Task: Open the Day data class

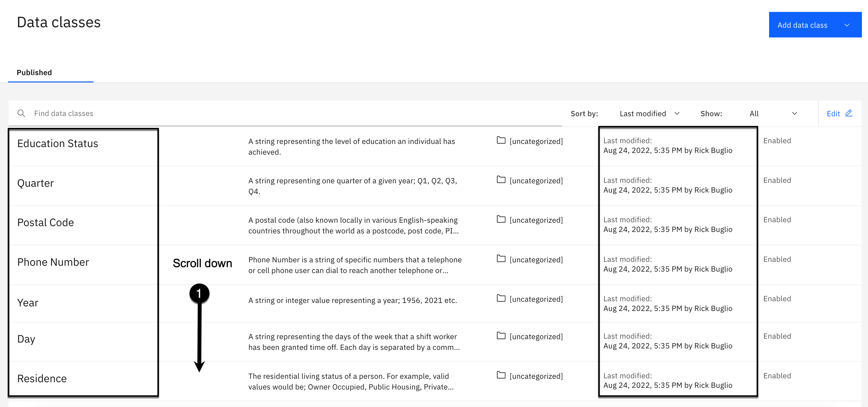Action: pos(26,339)
